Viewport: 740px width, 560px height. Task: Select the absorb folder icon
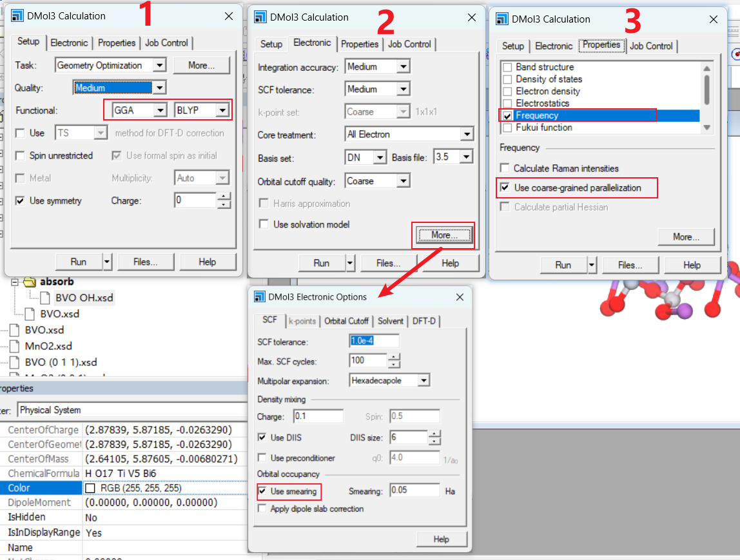pyautogui.click(x=30, y=282)
